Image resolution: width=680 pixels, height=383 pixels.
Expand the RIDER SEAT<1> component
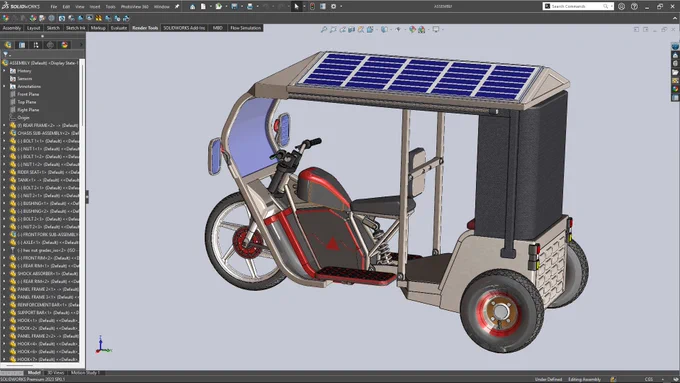pos(4,172)
